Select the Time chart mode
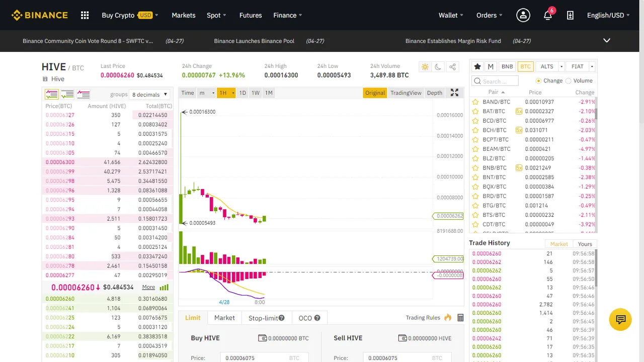Image resolution: width=644 pixels, height=362 pixels. [x=188, y=93]
